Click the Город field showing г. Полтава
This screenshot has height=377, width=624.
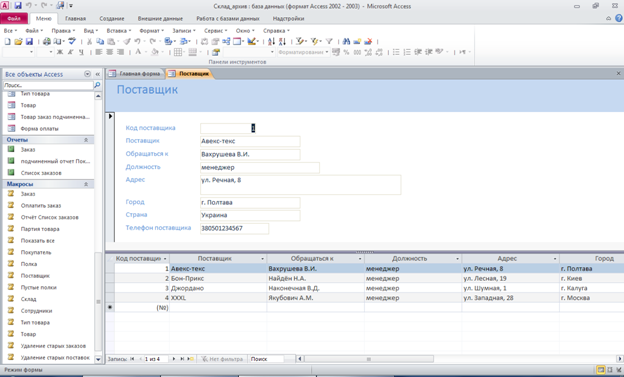(x=250, y=203)
